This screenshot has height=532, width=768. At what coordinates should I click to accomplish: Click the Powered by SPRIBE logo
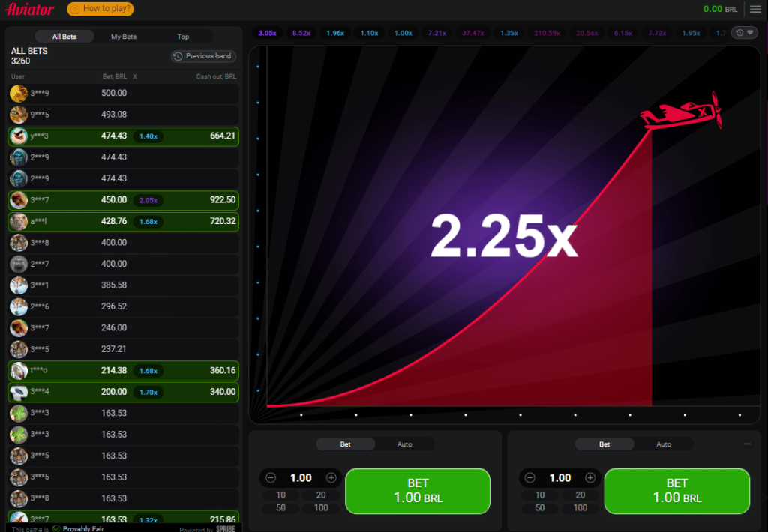pyautogui.click(x=207, y=528)
